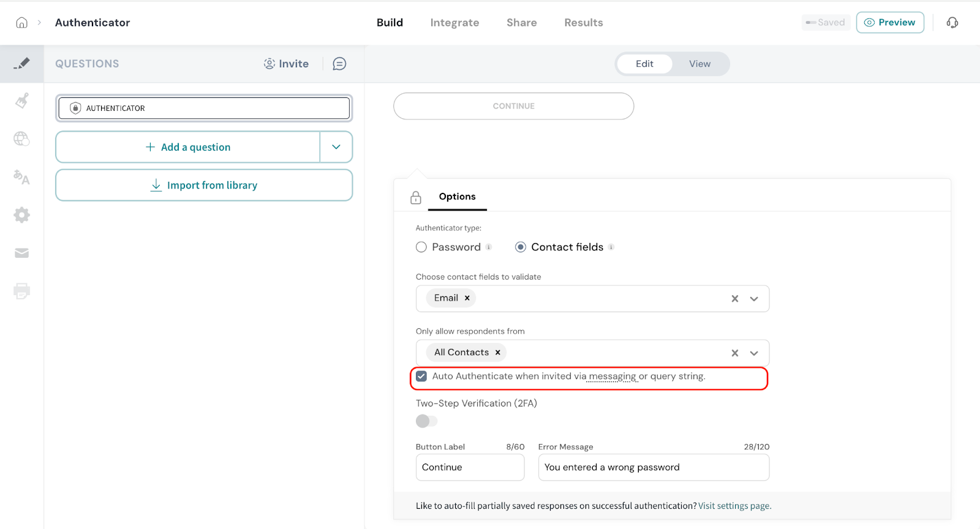This screenshot has height=529, width=980.
Task: Select the Password authenticator radio button
Action: (421, 247)
